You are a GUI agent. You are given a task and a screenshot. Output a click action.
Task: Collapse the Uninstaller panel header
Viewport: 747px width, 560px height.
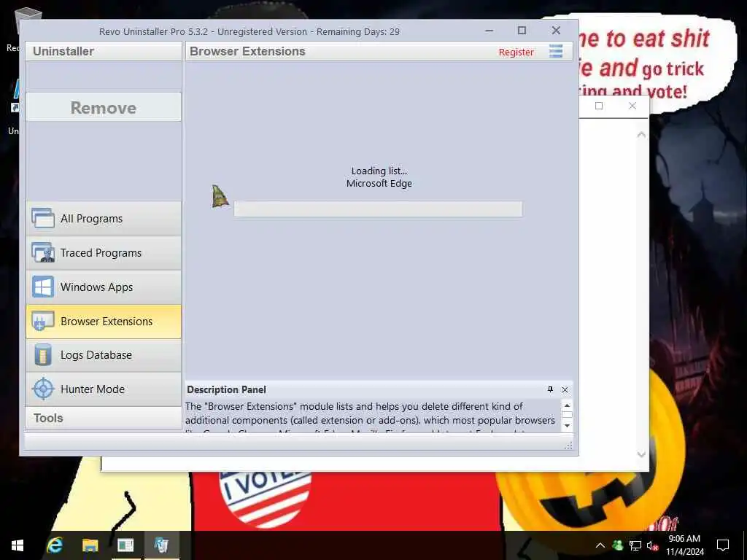[x=104, y=51]
